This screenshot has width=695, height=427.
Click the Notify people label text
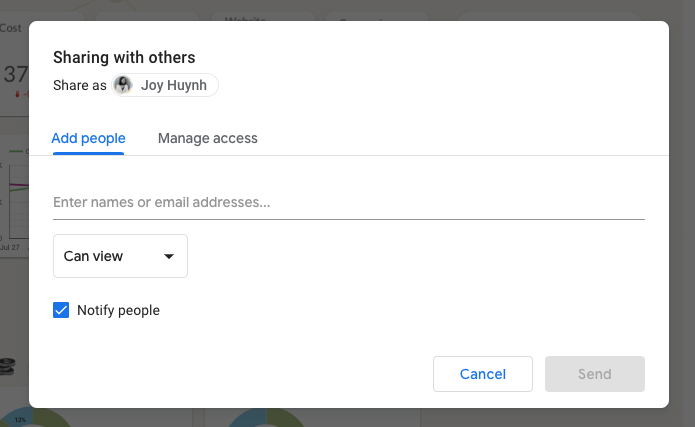118,310
